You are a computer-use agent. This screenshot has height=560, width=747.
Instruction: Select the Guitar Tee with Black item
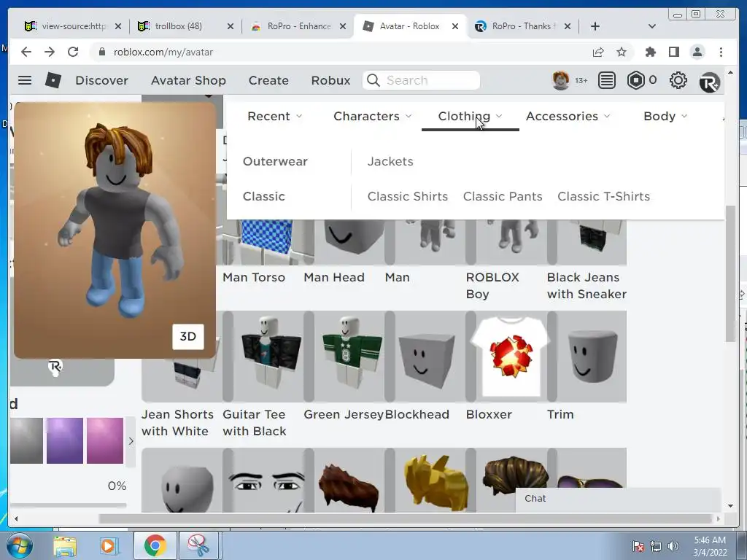click(x=268, y=357)
